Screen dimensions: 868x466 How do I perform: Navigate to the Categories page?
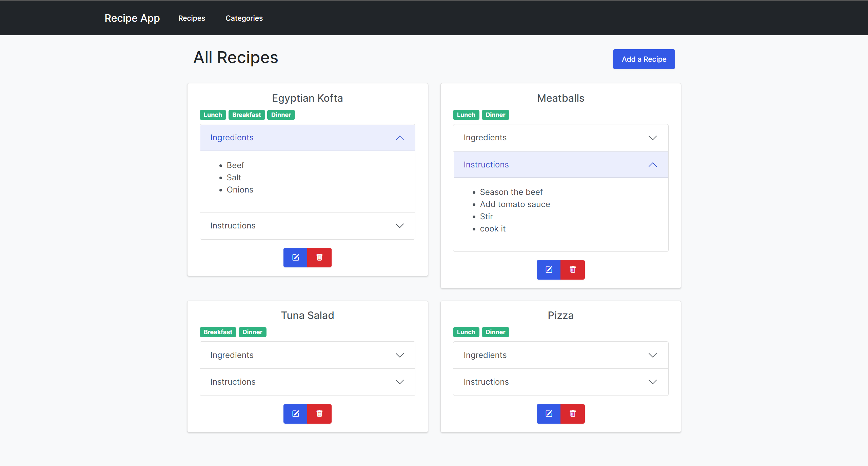pos(244,18)
